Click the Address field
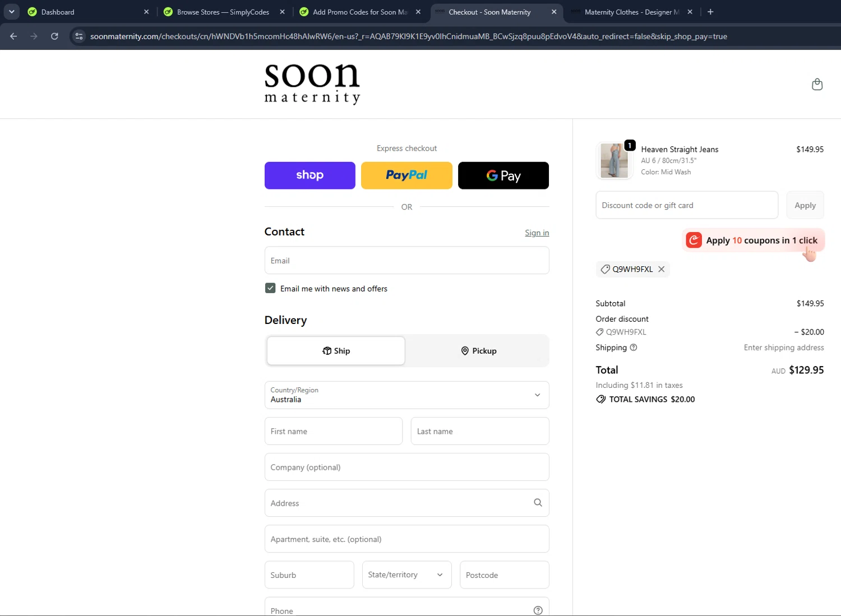 [x=406, y=503]
